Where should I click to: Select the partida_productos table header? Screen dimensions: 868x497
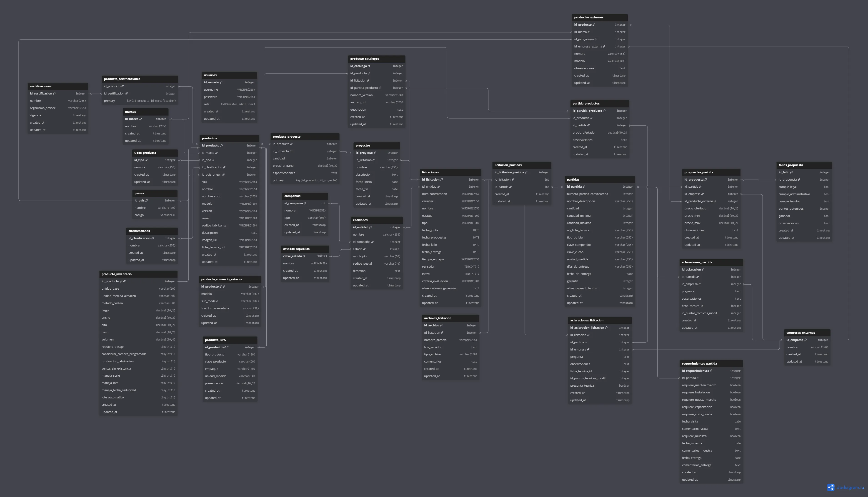click(600, 103)
